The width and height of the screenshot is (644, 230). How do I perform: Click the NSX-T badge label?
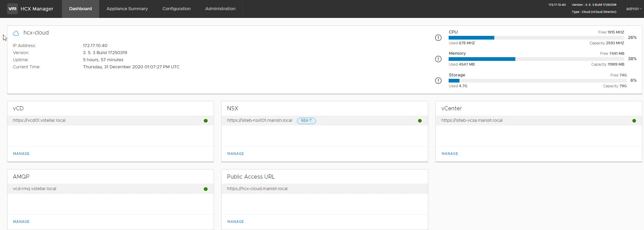pyautogui.click(x=306, y=121)
